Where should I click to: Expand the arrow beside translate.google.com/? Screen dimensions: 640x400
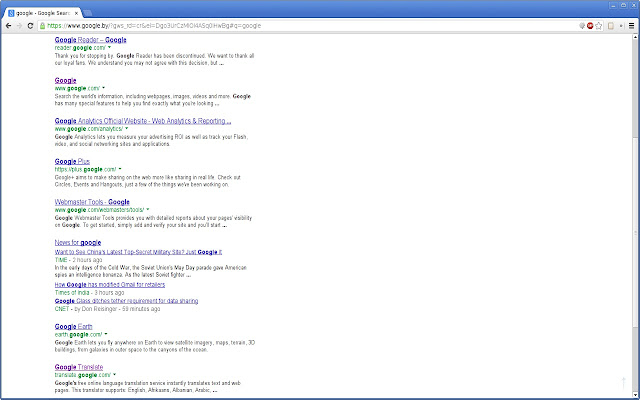click(x=115, y=374)
